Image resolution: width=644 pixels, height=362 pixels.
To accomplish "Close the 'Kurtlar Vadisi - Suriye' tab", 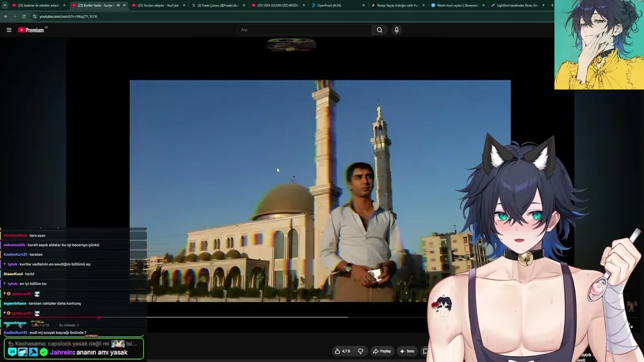I will pos(124,6).
